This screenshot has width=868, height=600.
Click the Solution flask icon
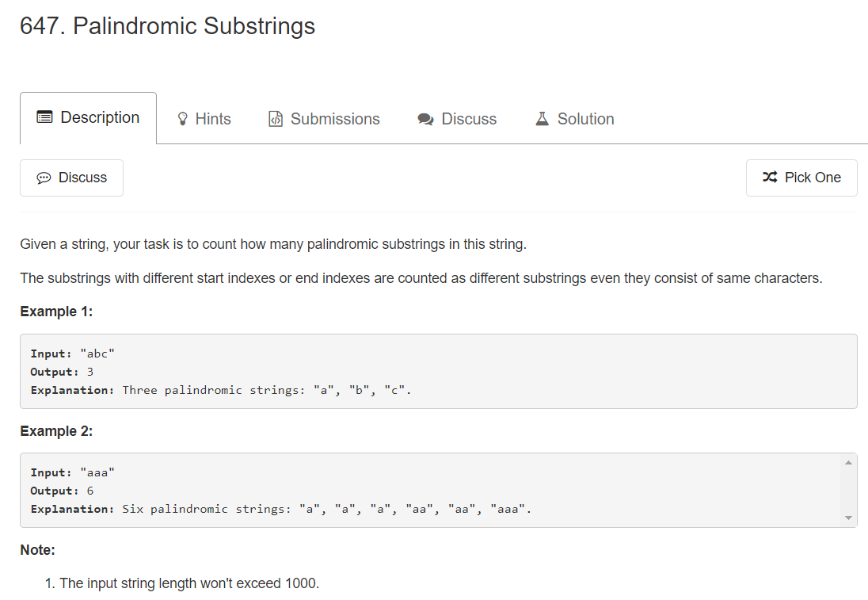(542, 119)
